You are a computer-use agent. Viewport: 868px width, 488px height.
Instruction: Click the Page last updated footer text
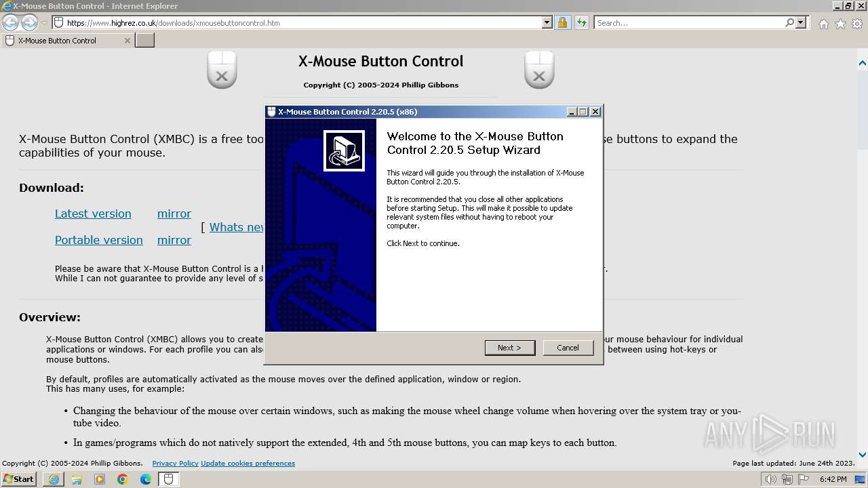(793, 464)
